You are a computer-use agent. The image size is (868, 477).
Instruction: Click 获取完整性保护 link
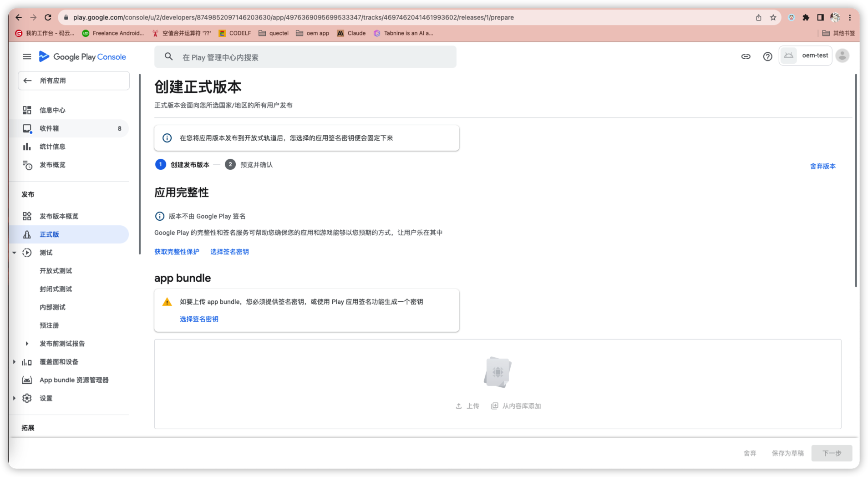[x=177, y=252]
